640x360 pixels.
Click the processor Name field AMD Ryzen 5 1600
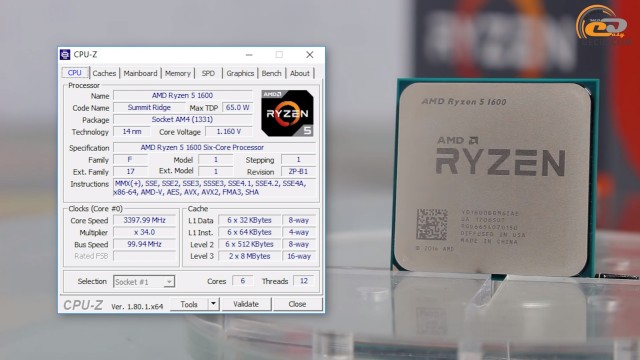182,96
